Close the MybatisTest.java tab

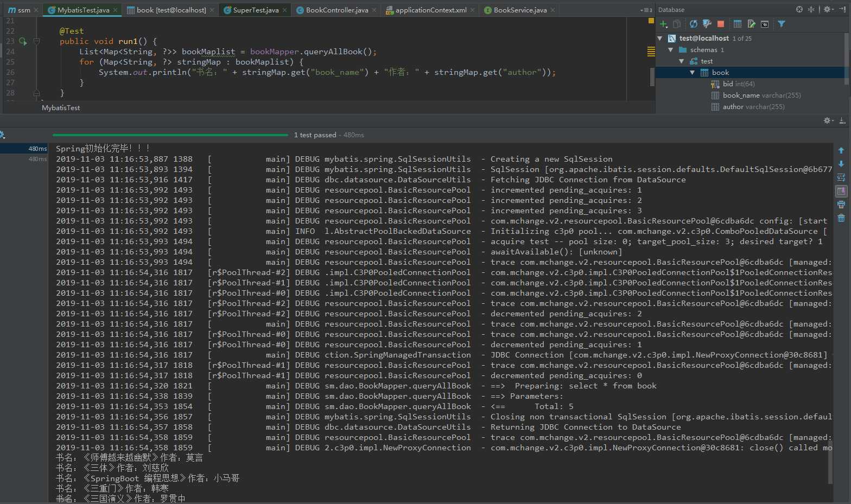[115, 10]
